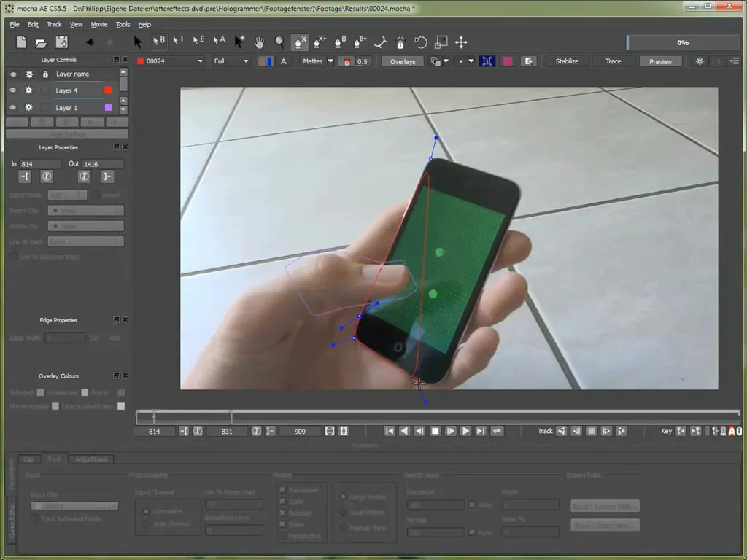Toggle the blue surface display icon

[487, 61]
